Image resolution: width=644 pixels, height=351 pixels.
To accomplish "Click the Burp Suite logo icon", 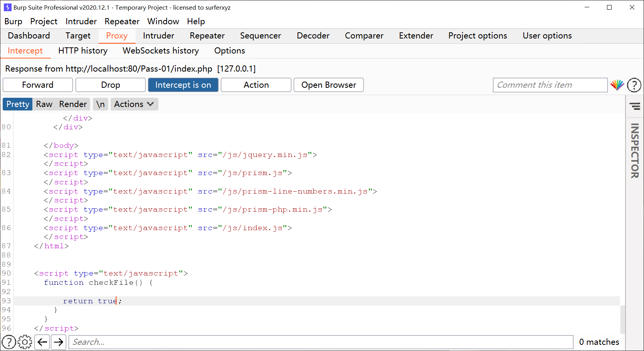I will pos(7,7).
